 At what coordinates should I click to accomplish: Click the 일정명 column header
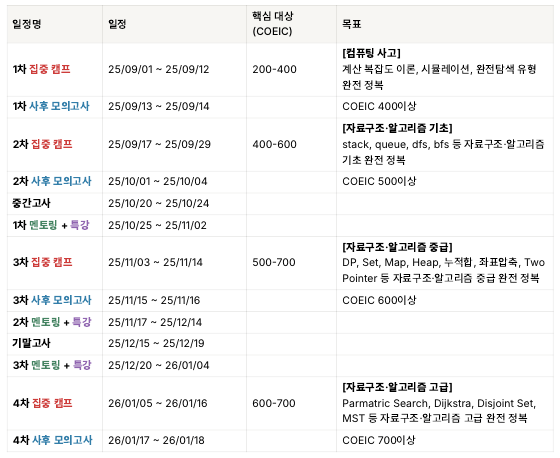point(27,24)
